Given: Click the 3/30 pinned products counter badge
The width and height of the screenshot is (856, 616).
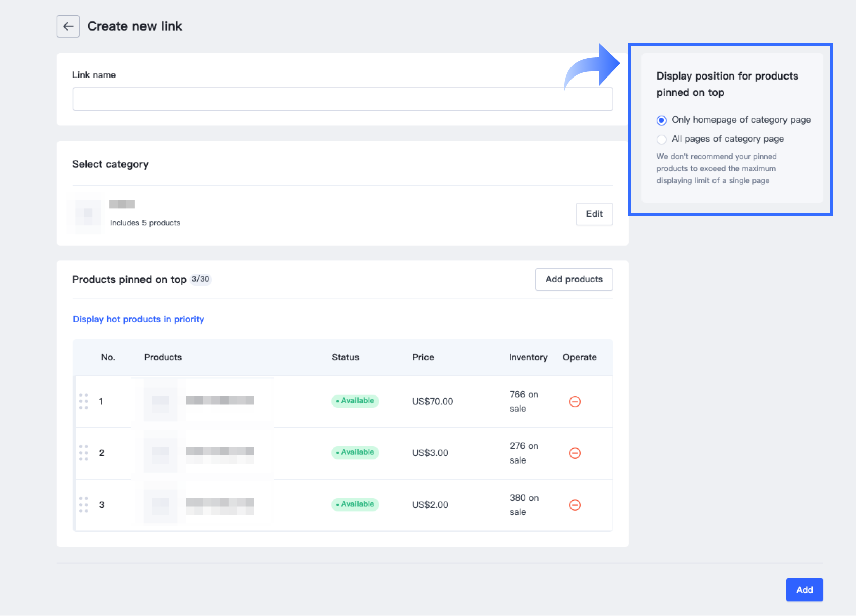Looking at the screenshot, I should pyautogui.click(x=200, y=279).
